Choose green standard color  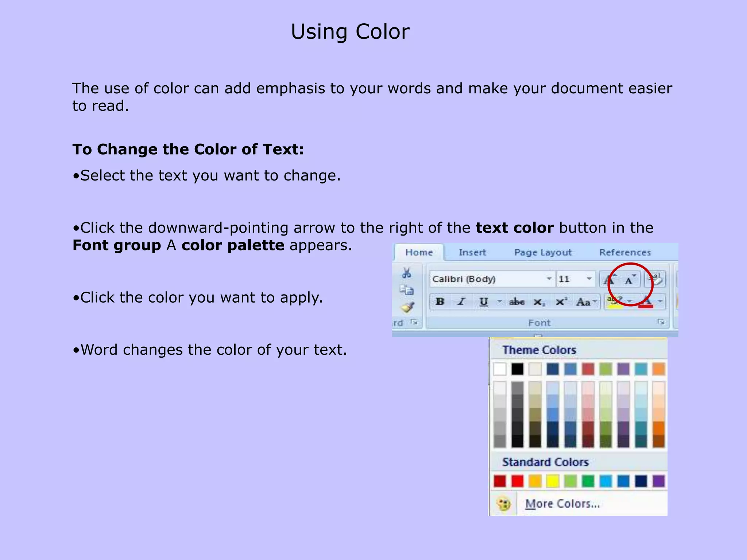(588, 481)
